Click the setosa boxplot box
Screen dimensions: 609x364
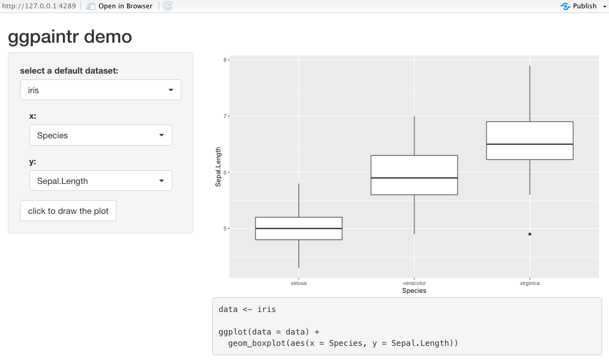[x=299, y=229]
